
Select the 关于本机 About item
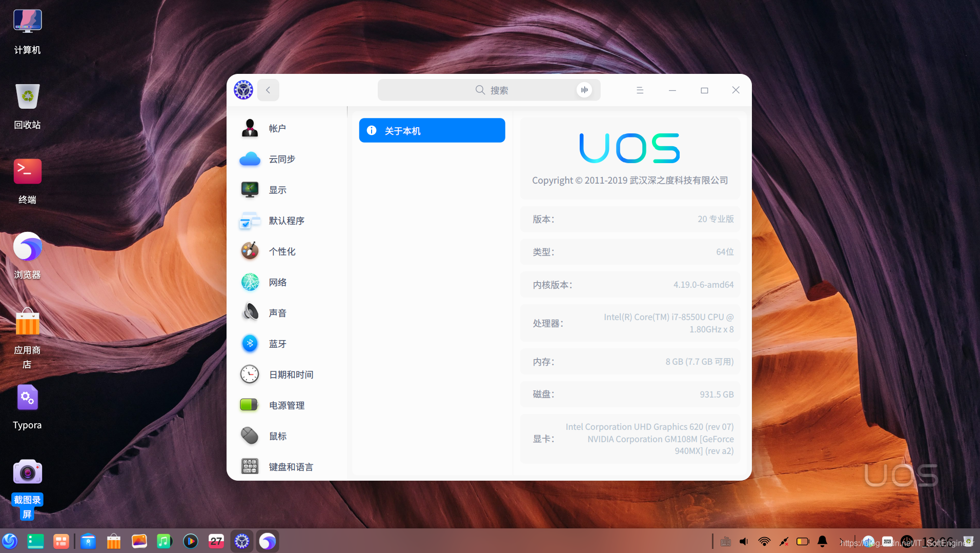pos(432,130)
